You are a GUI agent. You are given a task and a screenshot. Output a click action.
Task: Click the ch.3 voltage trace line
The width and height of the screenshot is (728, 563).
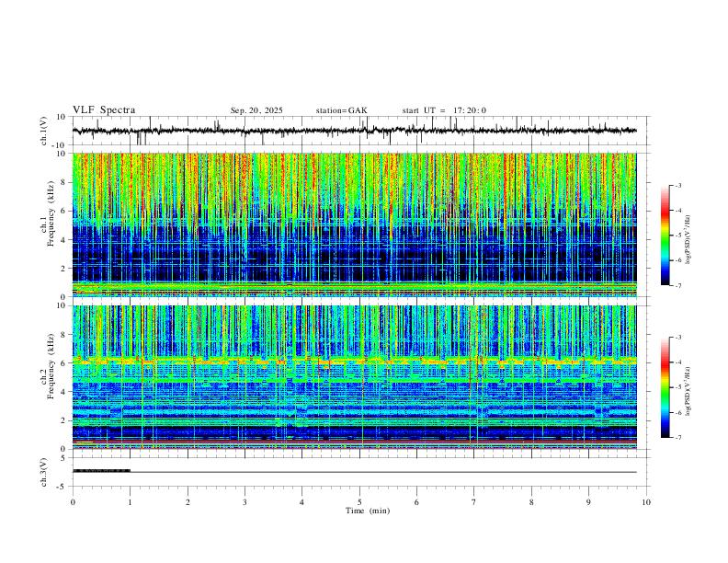coord(354,472)
